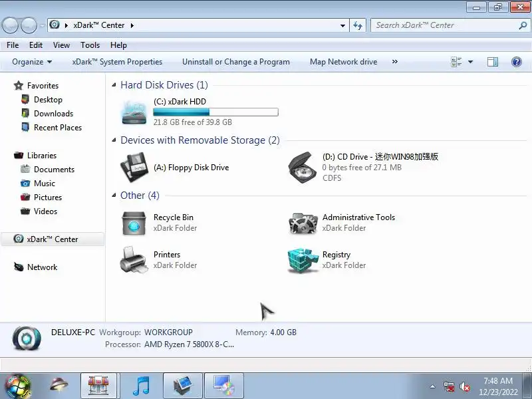Screen dimensions: 532x399
Task: Click the '21.8 GB free of 39.8 GB' text
Action: pyautogui.click(x=192, y=122)
